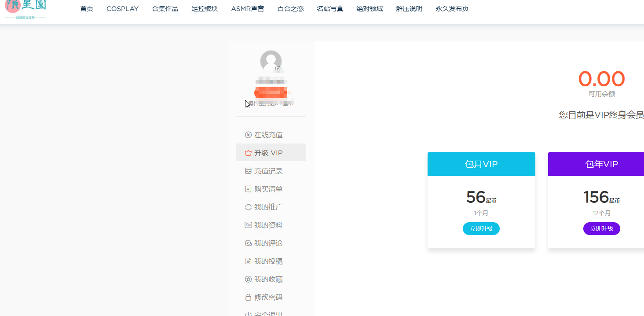
Task: Click the camera icon on the avatar
Action: tap(278, 69)
